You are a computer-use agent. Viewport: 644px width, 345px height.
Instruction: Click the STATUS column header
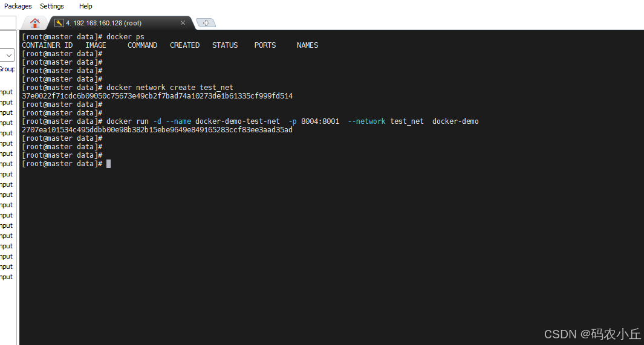click(x=225, y=45)
